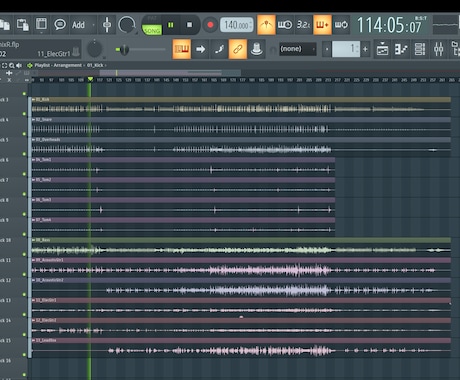This screenshot has width=460, height=380.
Task: Open the window layout icon in top toolbar
Action: (41, 25)
